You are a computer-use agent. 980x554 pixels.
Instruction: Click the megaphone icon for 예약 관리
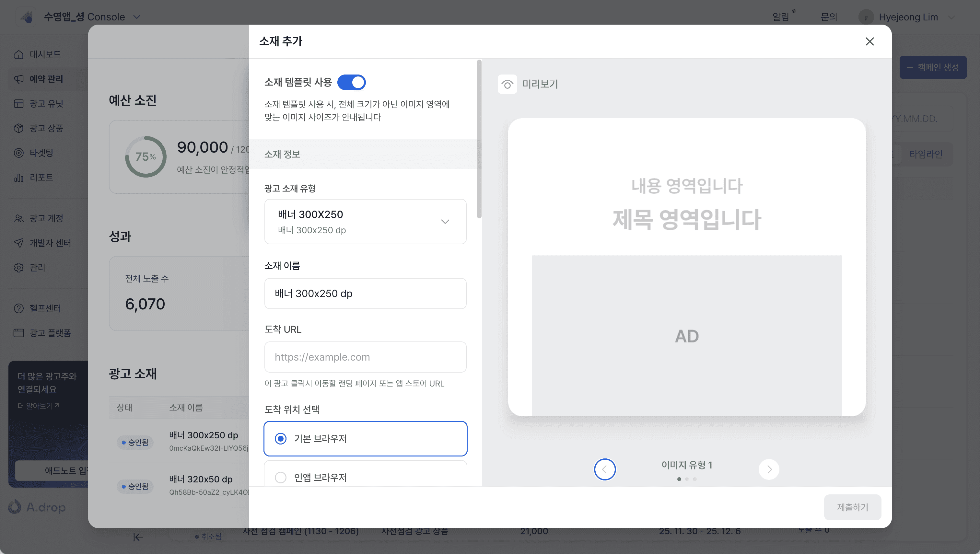[x=19, y=79]
